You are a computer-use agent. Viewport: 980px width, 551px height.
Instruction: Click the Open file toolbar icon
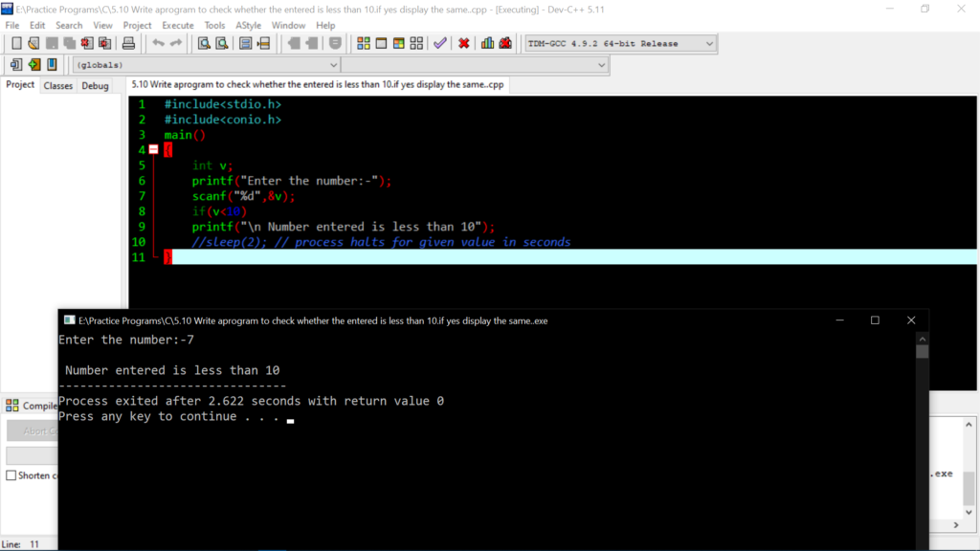[x=33, y=43]
